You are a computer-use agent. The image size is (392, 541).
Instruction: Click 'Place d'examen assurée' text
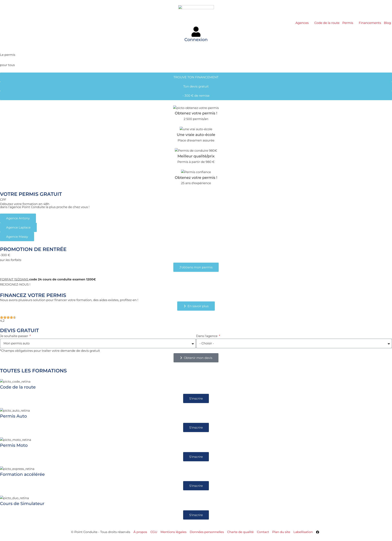[196, 140]
